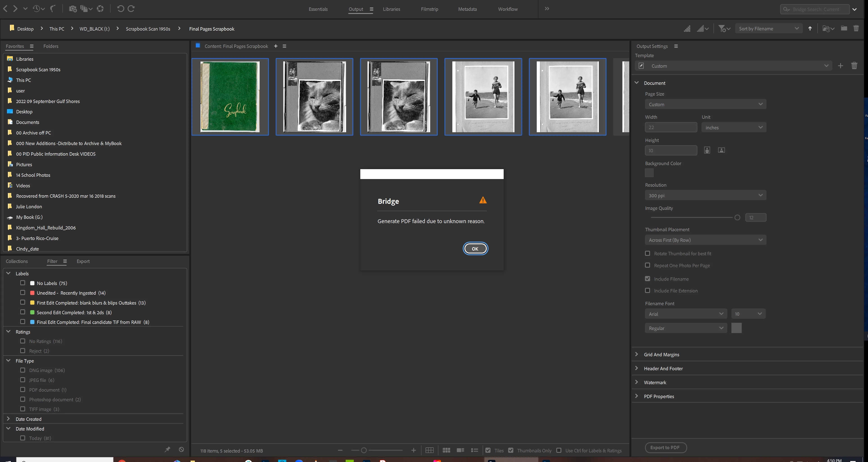This screenshot has height=462, width=868.
Task: Expand the Grid And Margins section
Action: (x=661, y=354)
